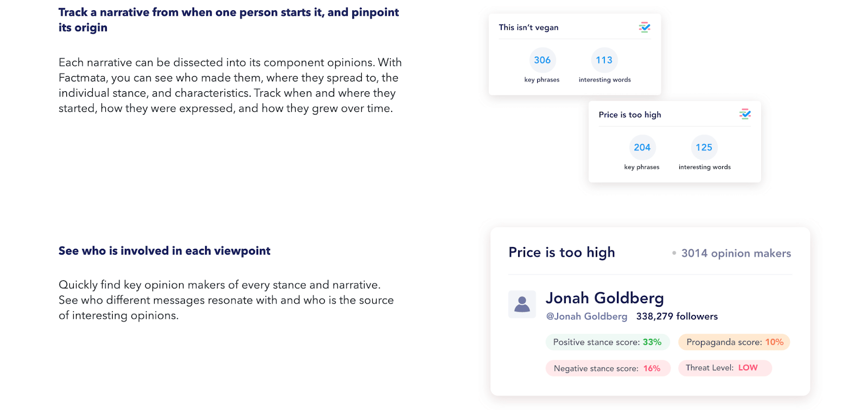Click the Jonah Goldberg name heading
The height and width of the screenshot is (410, 868).
[604, 298]
